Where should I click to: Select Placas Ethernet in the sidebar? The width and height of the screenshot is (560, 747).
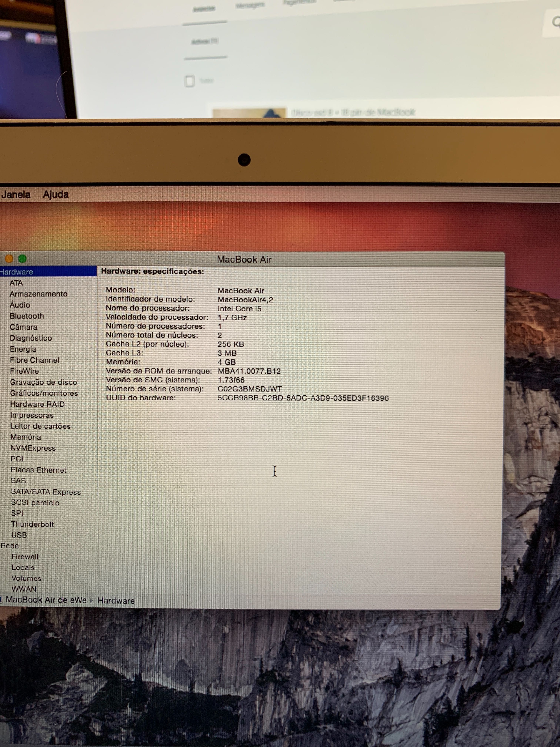coord(39,470)
